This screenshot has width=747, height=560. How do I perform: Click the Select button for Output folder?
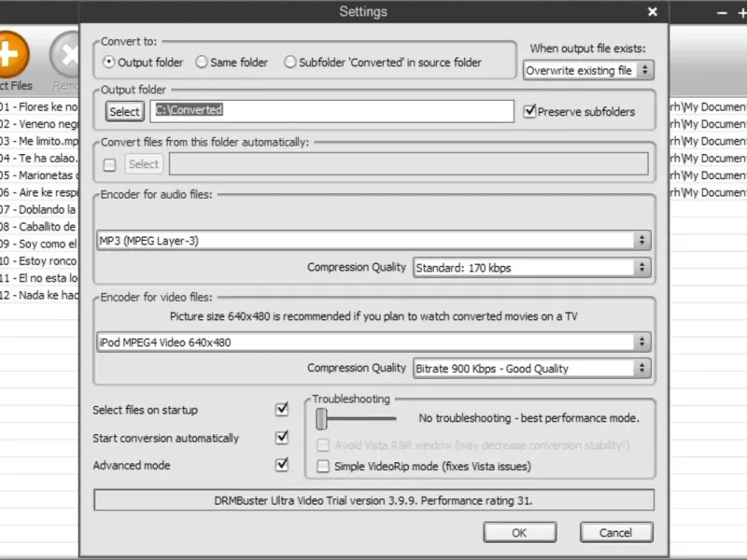125,112
